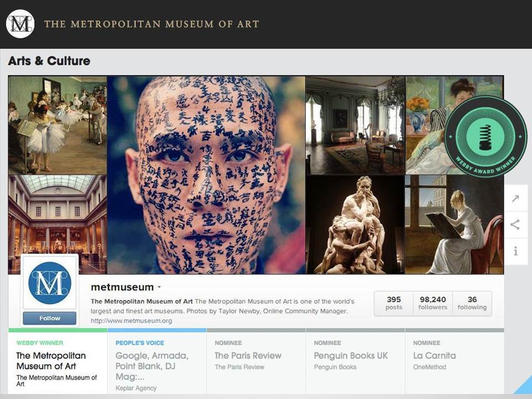Select the Webby Winner Metropolitan Museum tab

tap(58, 361)
